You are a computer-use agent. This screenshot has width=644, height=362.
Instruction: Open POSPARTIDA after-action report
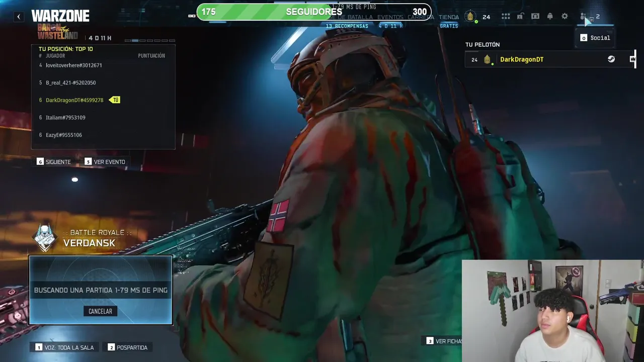tap(128, 347)
